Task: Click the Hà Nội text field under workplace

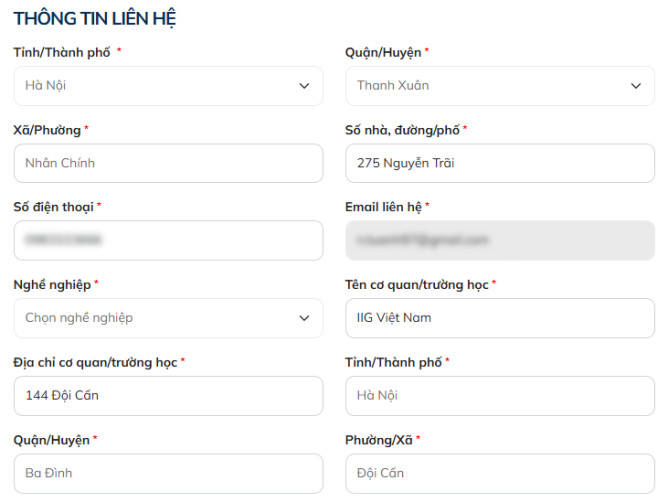Action: click(500, 395)
